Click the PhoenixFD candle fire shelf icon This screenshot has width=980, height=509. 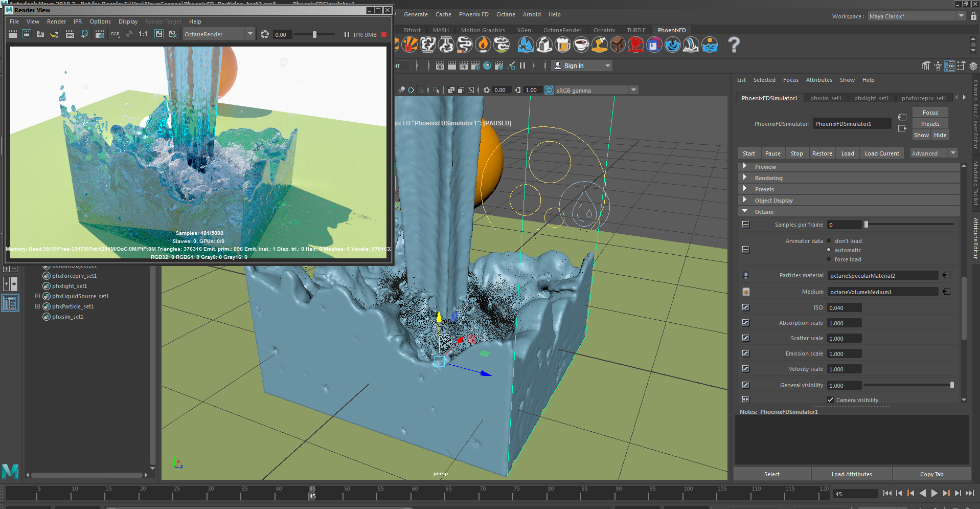483,45
